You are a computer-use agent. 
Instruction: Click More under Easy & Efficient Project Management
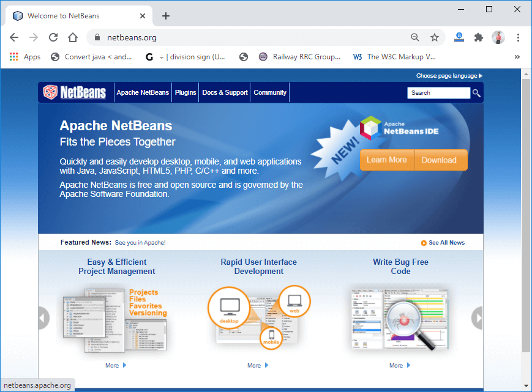pyautogui.click(x=115, y=365)
